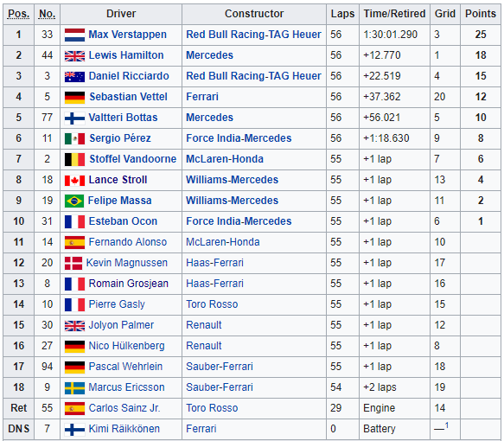Click the Danish flag beside Kevin Magnussen
This screenshot has height=441, width=504.
tap(73, 263)
